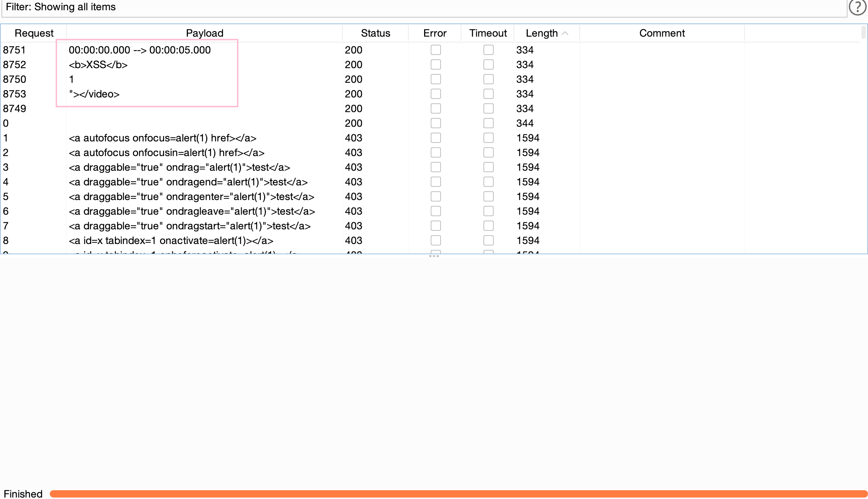This screenshot has width=868, height=499.
Task: Tick Error checkbox for request 8752
Action: click(x=435, y=64)
